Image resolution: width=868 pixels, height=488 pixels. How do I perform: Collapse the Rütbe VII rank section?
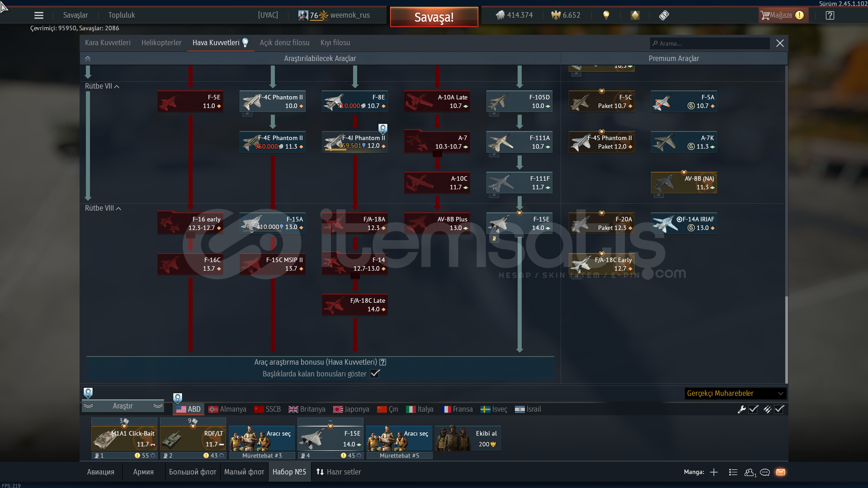click(x=102, y=86)
